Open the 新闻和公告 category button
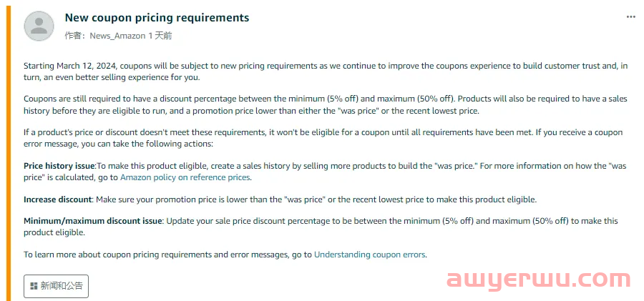 coord(57,286)
